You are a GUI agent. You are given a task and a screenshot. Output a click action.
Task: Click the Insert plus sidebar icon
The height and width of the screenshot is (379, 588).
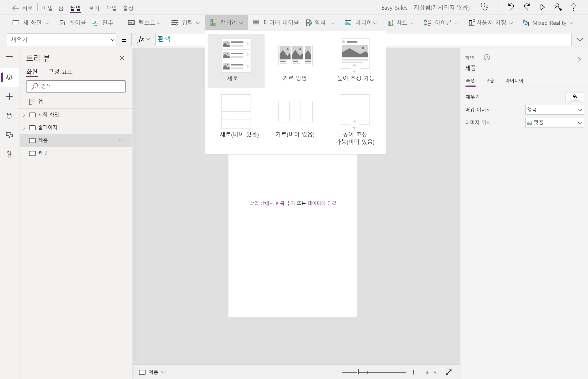tap(9, 96)
